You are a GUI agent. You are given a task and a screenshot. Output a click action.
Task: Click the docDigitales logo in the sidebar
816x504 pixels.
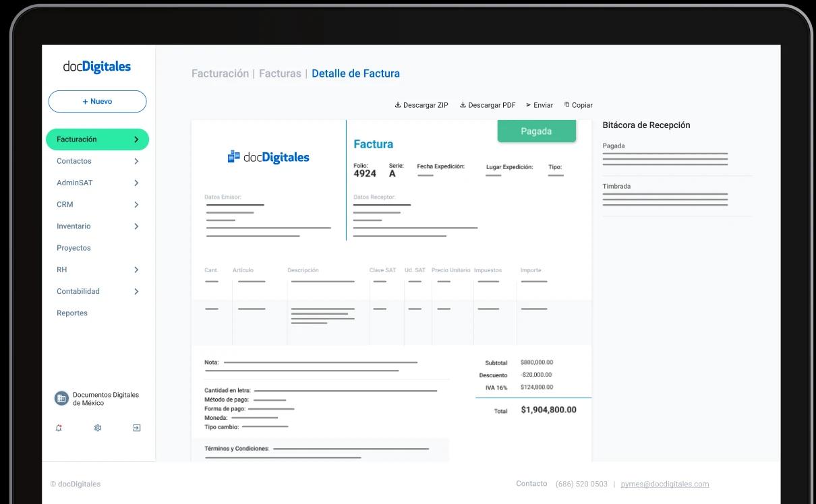click(97, 67)
